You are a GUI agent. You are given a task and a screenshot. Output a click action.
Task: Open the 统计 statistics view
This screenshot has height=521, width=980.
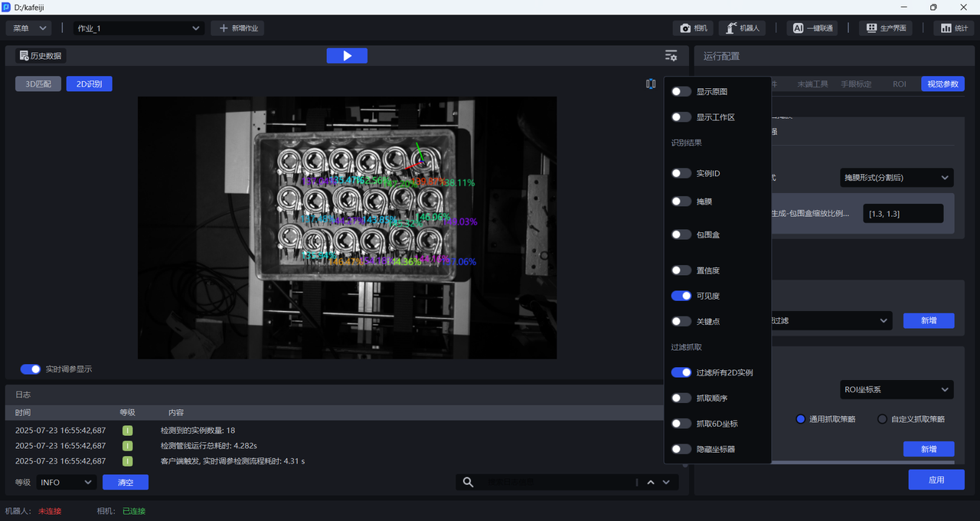[953, 28]
